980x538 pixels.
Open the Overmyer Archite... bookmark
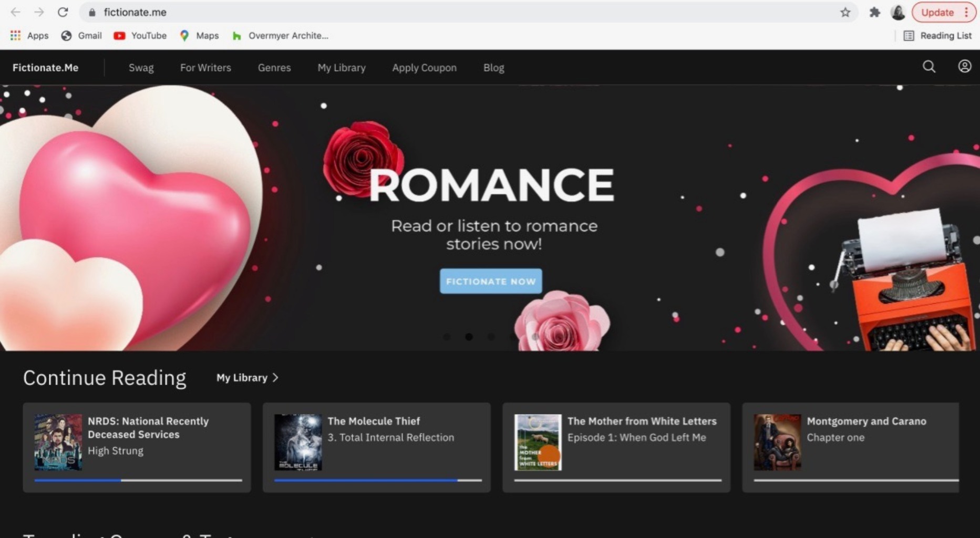pyautogui.click(x=280, y=35)
